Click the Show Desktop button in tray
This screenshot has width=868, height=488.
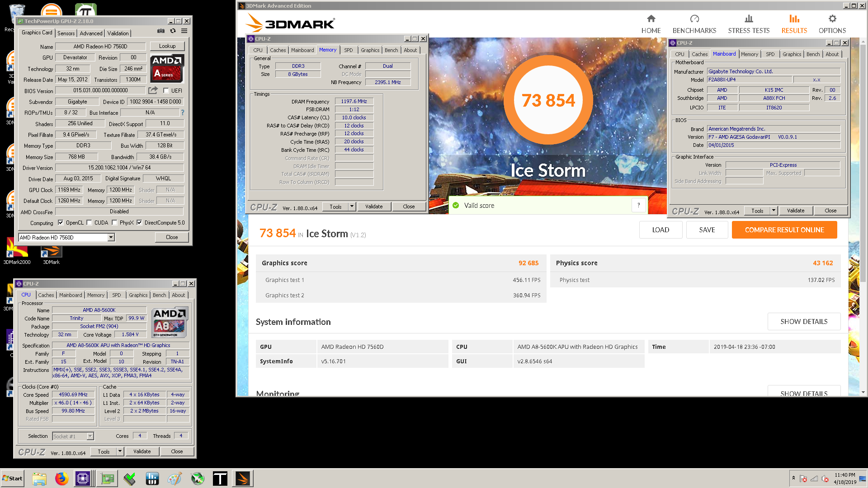click(x=863, y=479)
